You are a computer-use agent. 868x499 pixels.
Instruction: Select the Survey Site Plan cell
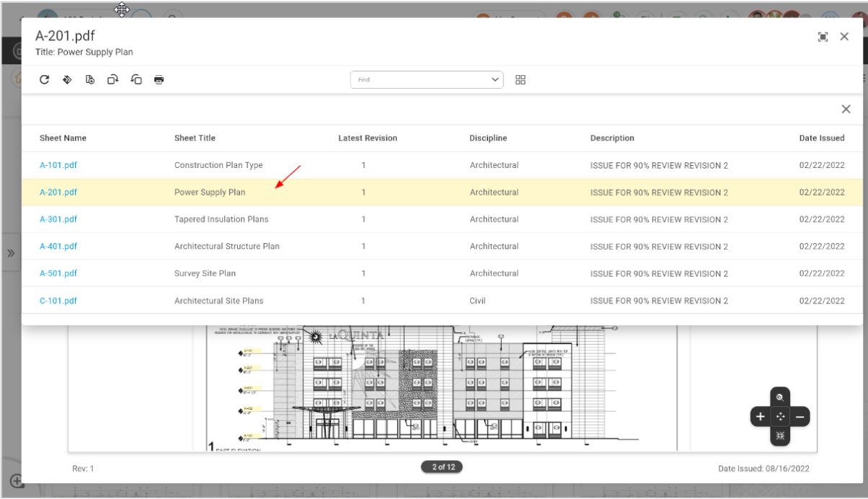click(205, 273)
